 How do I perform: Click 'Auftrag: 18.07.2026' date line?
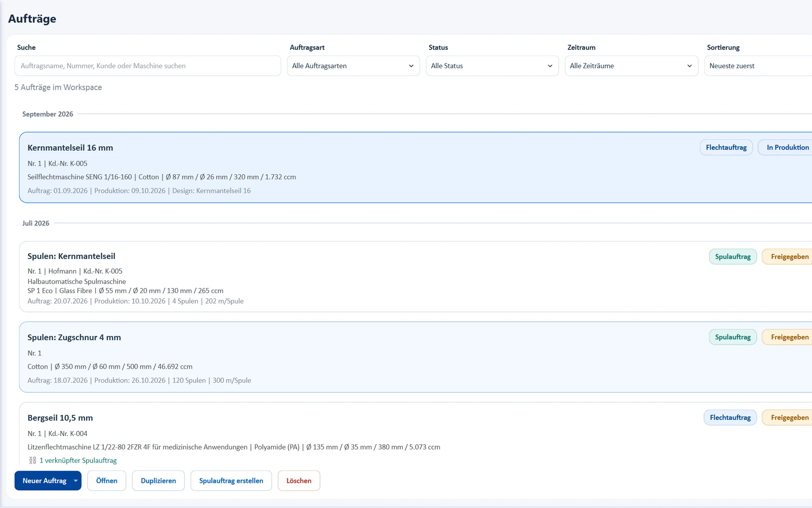pyautogui.click(x=139, y=380)
